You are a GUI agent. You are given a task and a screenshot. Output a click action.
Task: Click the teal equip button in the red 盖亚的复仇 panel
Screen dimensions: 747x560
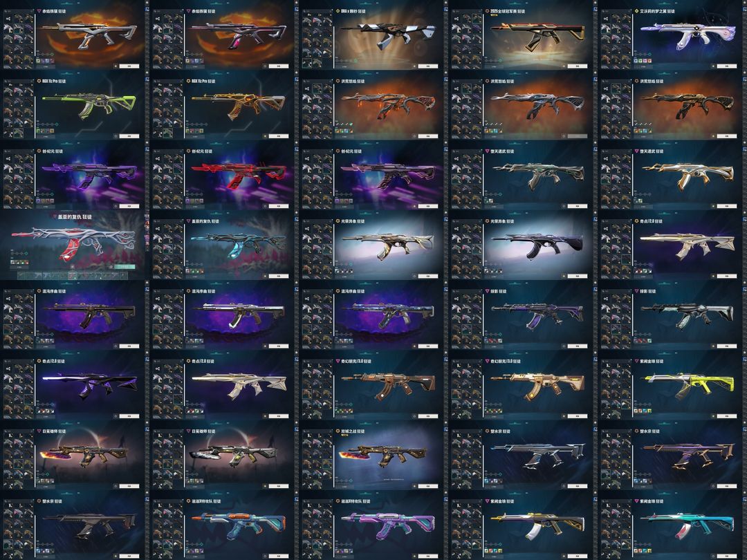pyautogui.click(x=124, y=267)
